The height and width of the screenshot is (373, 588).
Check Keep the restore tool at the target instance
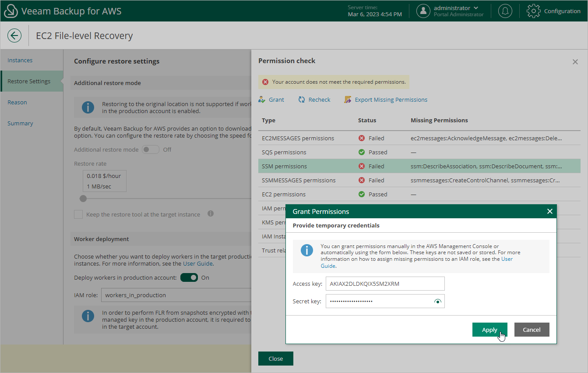click(x=78, y=214)
